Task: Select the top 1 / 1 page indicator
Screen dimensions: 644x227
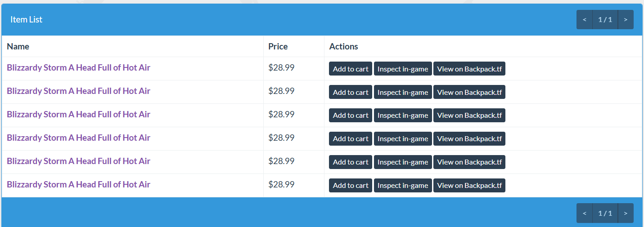Action: (x=605, y=20)
